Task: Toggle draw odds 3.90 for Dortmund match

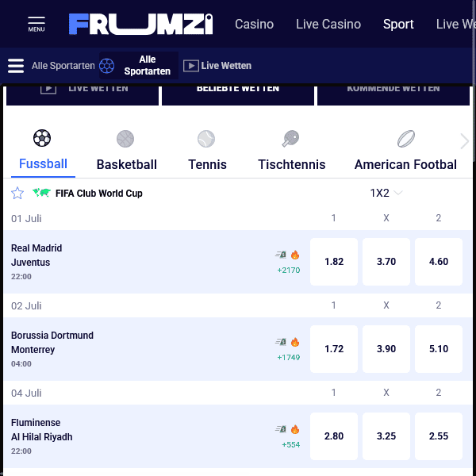Action: point(386,349)
